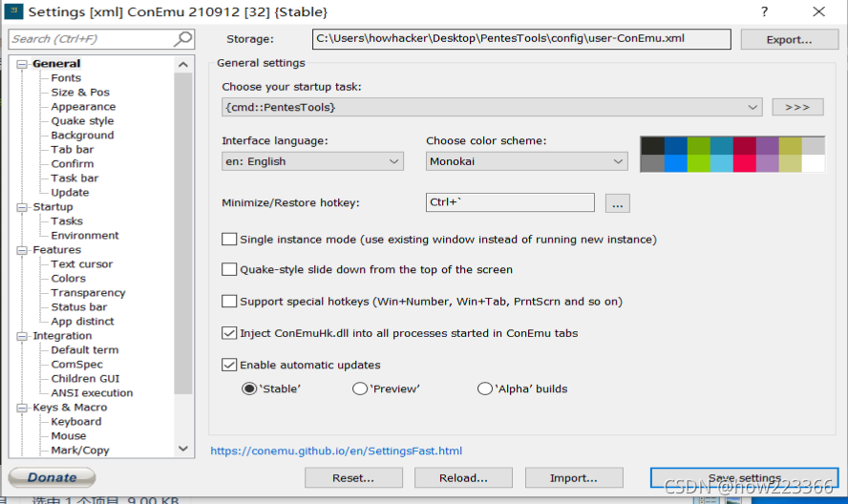Click the Save settings button
This screenshot has height=504, width=848.
(744, 478)
